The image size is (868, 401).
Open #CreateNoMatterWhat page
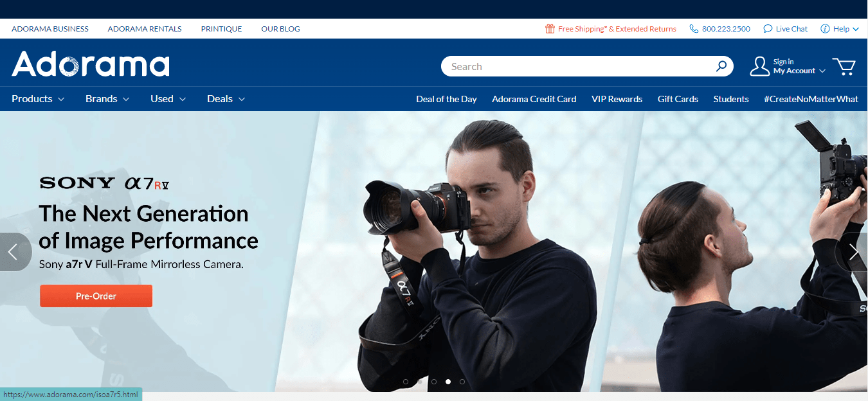pyautogui.click(x=811, y=99)
